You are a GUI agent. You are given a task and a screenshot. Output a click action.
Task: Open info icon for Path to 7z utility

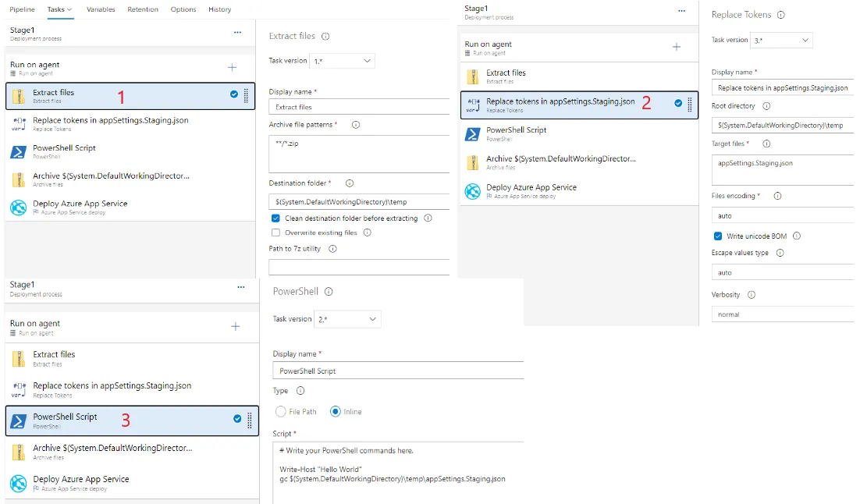coord(332,249)
